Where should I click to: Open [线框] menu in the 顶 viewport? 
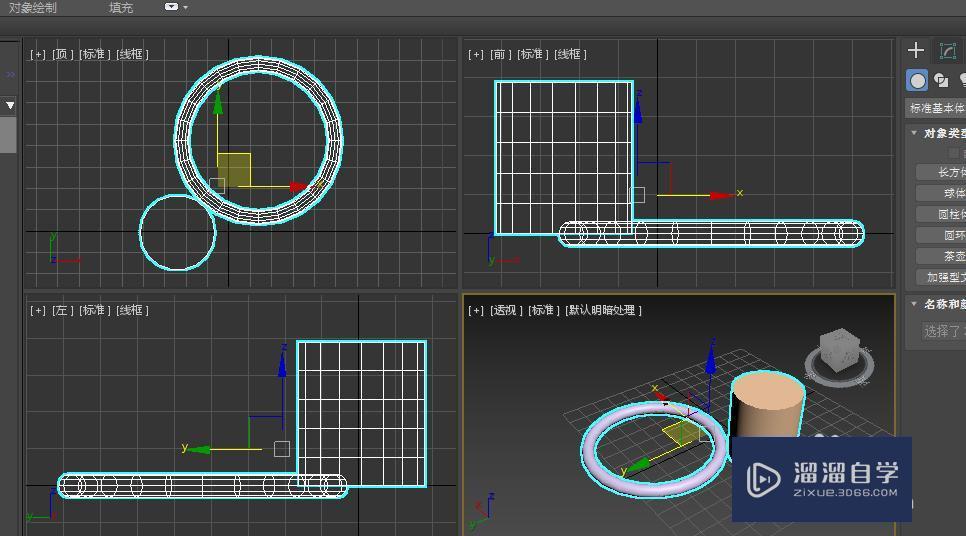click(132, 54)
